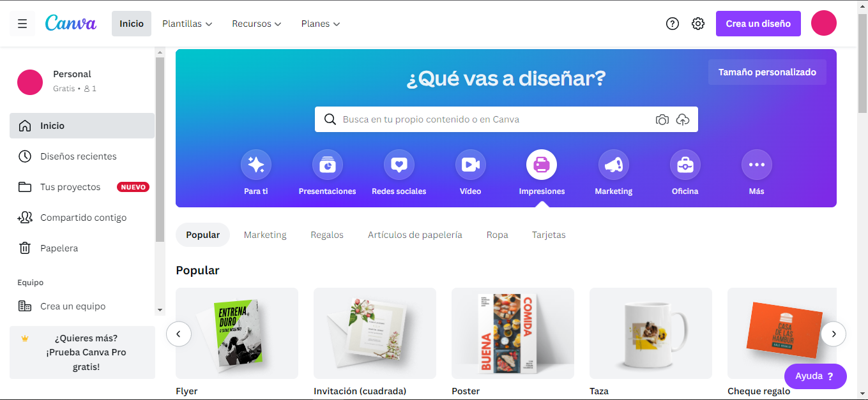Select the Para ti sparkle icon

point(256,165)
